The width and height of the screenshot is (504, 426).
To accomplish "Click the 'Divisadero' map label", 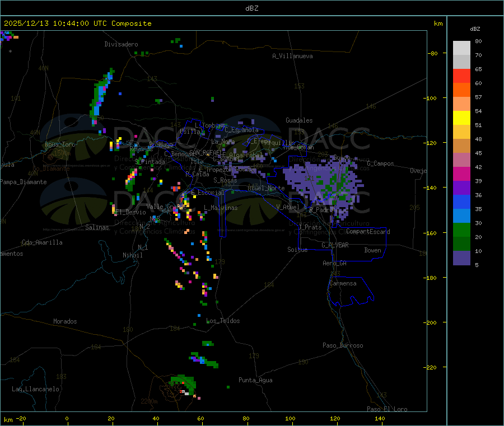I will click(x=121, y=44).
